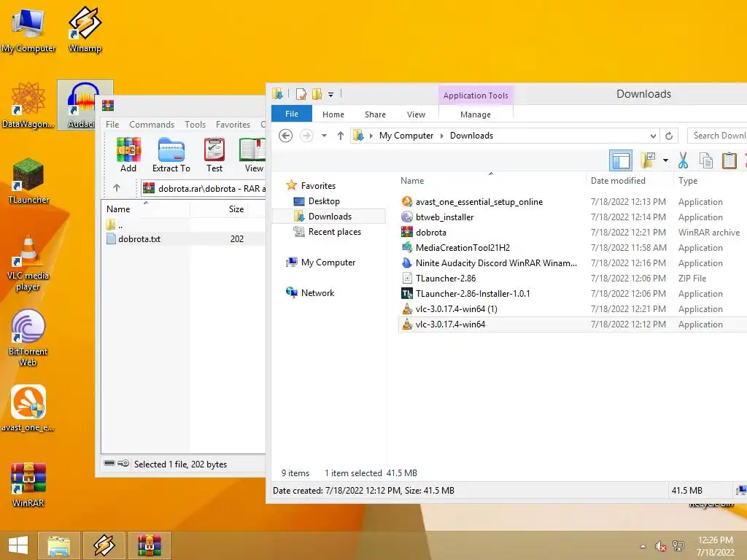747x560 pixels.
Task: Click the muted volume tray icon
Action: point(660,545)
